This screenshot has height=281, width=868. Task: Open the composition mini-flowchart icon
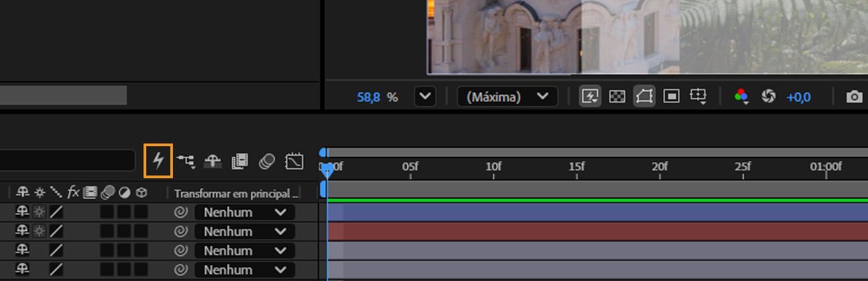186,161
